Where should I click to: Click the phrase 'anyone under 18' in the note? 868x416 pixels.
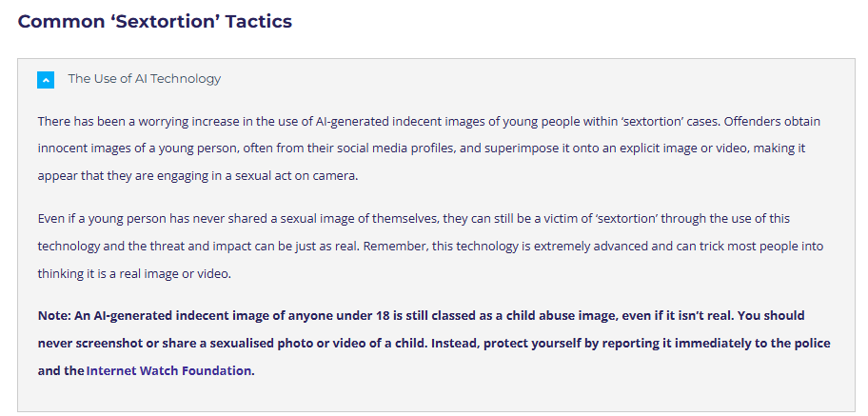(x=343, y=315)
